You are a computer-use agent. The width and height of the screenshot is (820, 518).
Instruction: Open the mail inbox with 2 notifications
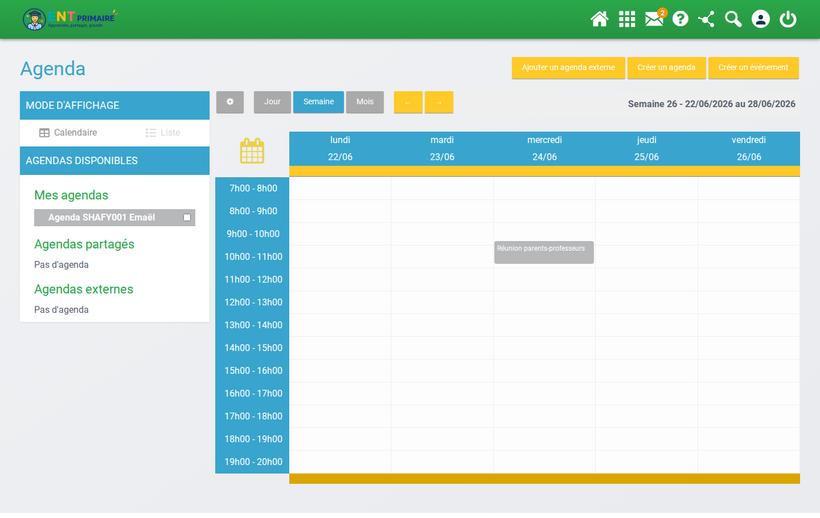pos(654,18)
